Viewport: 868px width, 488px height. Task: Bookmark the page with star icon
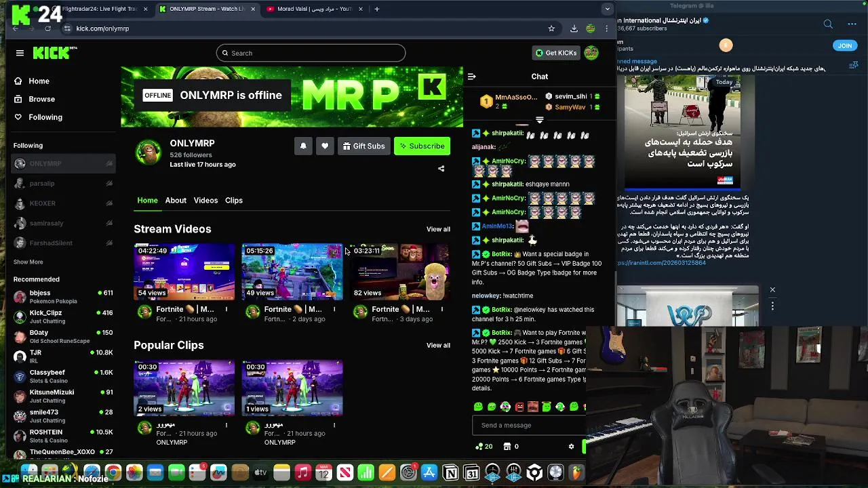click(x=551, y=28)
